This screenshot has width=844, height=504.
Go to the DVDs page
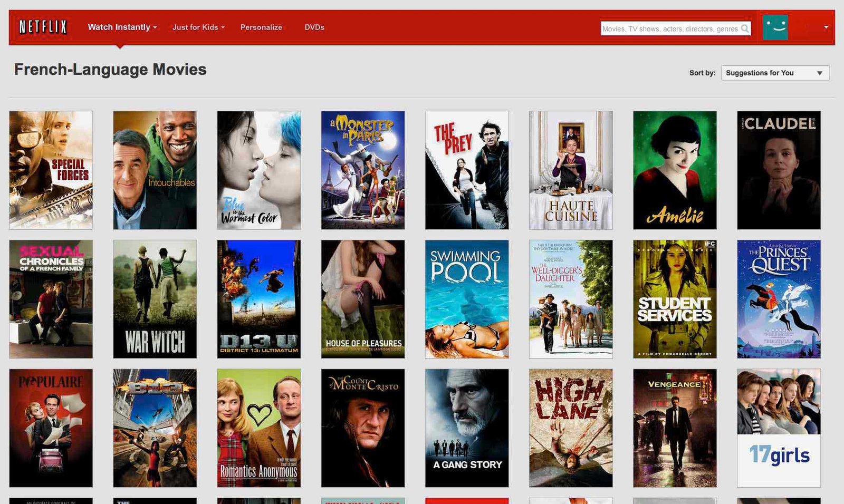tap(314, 27)
